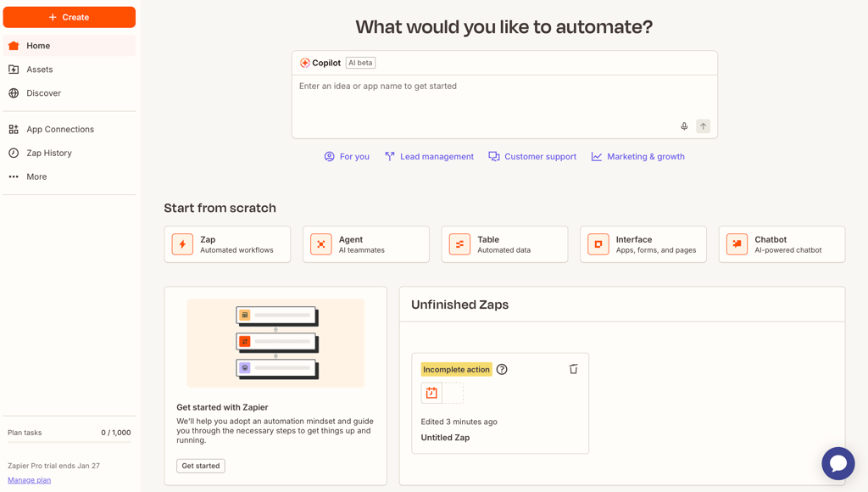Click the Agent card icon
This screenshot has width=868, height=492.
click(x=321, y=244)
